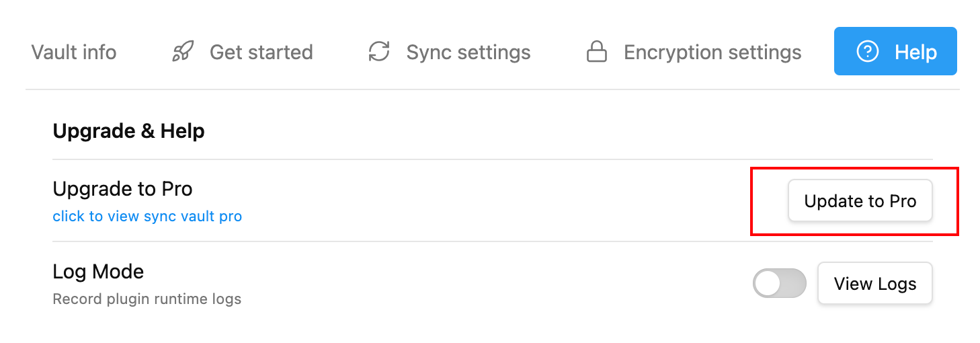Click the rocket icon beside Get started
The image size is (980, 343).
point(183,52)
